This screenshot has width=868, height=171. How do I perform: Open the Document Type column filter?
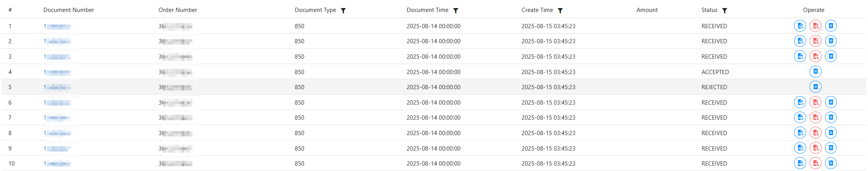(x=343, y=11)
